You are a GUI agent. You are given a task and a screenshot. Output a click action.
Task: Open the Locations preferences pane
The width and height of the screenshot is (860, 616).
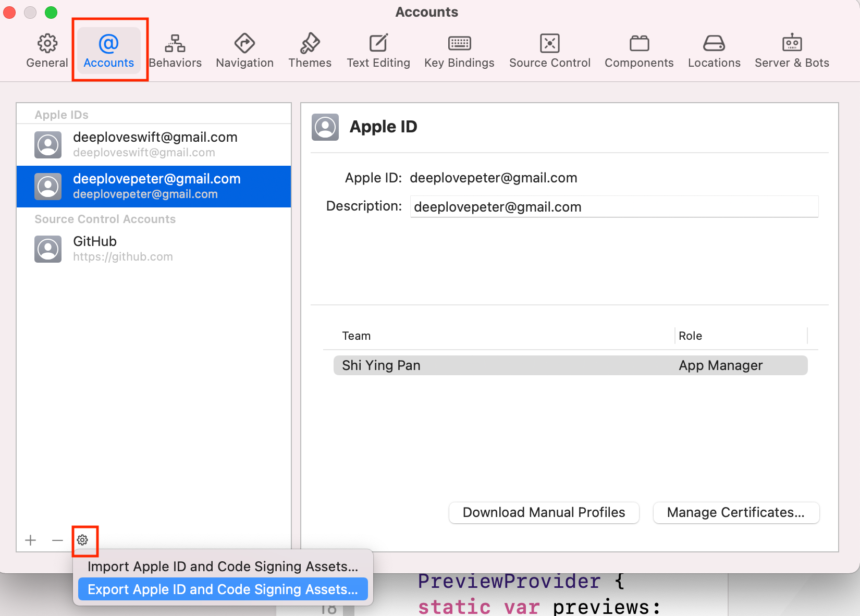(714, 51)
